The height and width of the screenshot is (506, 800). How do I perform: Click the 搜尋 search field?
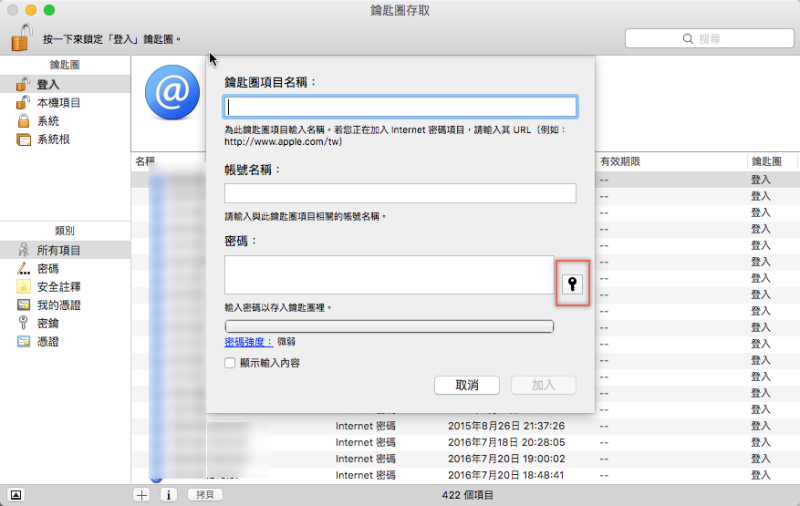[709, 39]
